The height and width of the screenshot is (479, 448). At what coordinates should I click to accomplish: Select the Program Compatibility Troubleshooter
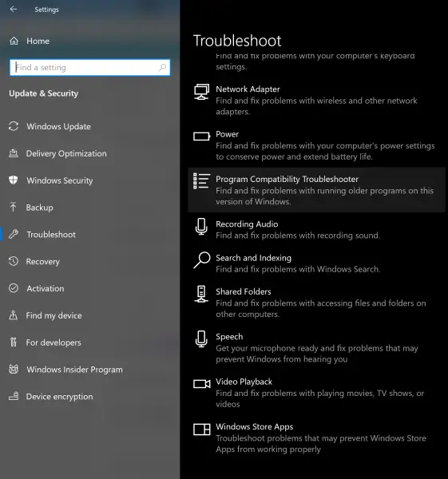click(316, 190)
